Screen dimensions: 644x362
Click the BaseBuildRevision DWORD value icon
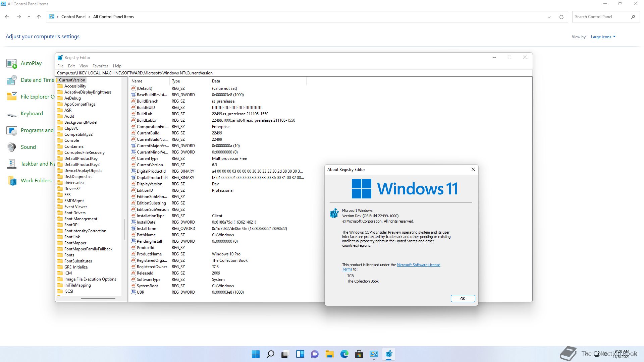[x=133, y=95]
